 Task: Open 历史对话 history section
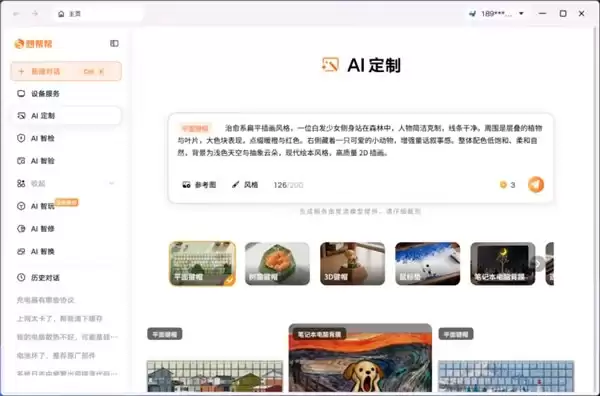point(45,278)
